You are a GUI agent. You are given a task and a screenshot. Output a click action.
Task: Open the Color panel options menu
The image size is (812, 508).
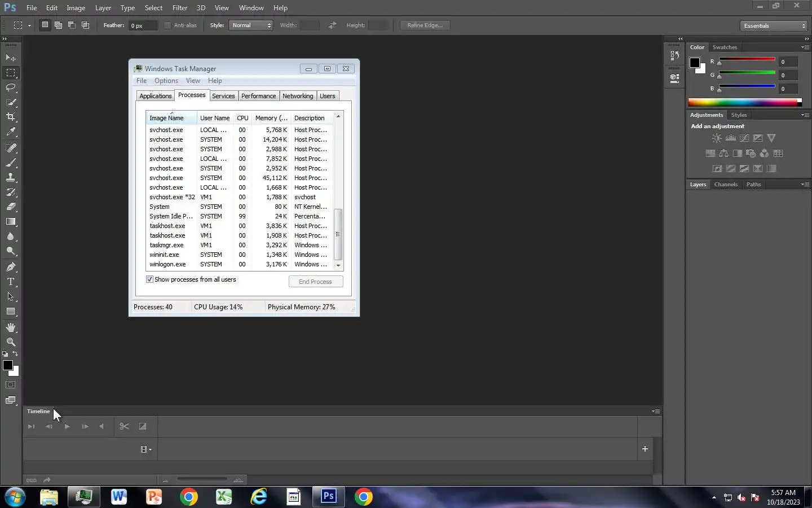[x=805, y=47]
